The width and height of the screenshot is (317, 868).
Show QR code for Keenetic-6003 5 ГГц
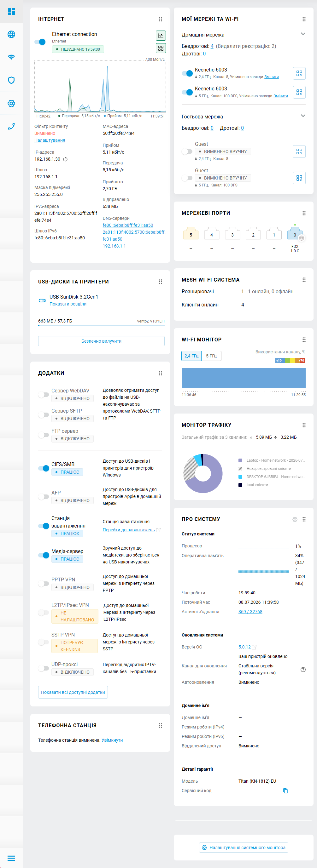(x=299, y=92)
